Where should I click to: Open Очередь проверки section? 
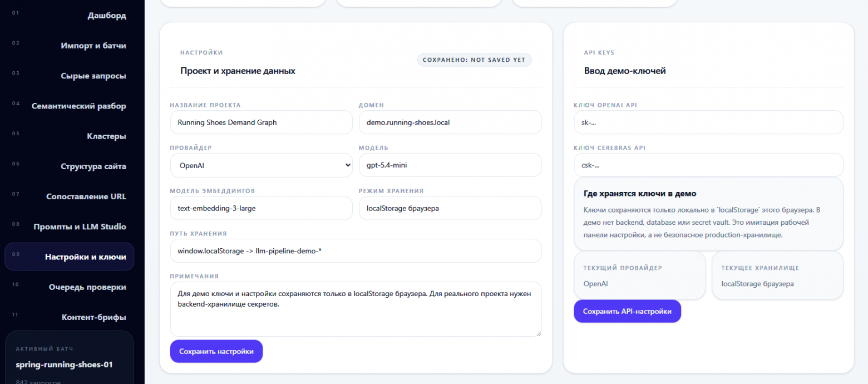click(x=87, y=287)
